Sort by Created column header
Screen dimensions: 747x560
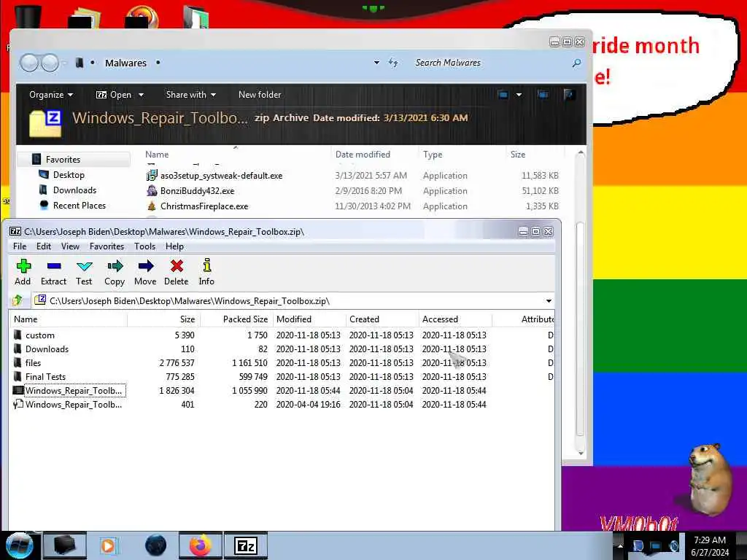tap(382, 319)
